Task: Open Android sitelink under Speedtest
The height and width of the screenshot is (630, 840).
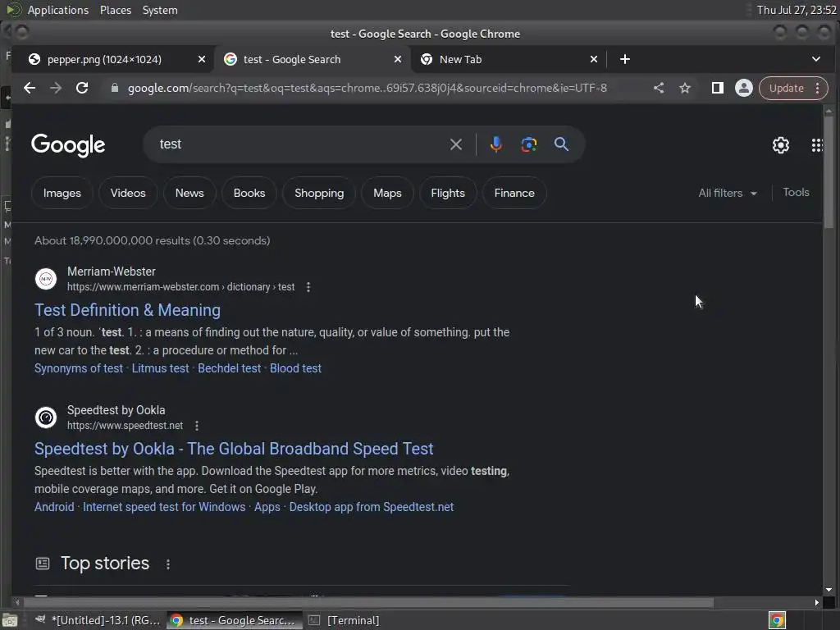Action: (55, 507)
